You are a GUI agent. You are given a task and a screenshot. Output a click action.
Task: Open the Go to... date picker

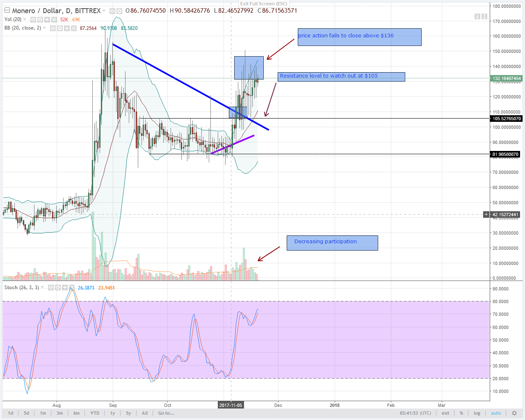(167, 413)
